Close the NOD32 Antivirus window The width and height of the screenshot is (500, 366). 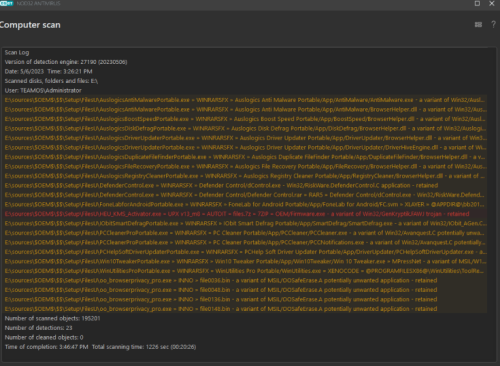492,3
